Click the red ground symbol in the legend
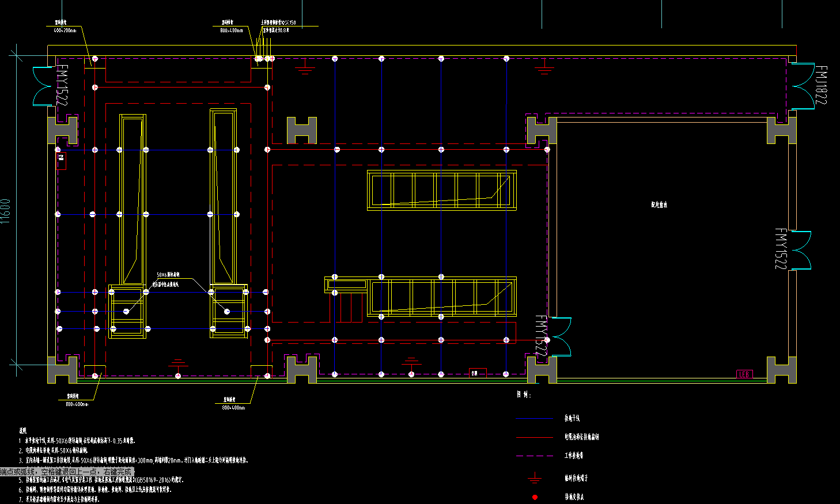840x504 pixels. pyautogui.click(x=535, y=478)
